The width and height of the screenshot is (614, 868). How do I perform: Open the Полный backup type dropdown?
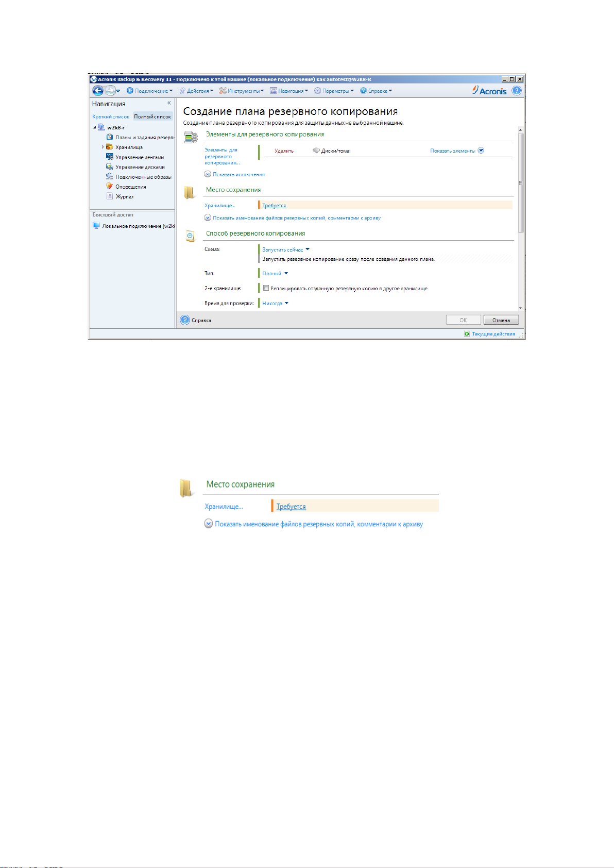[x=275, y=274]
